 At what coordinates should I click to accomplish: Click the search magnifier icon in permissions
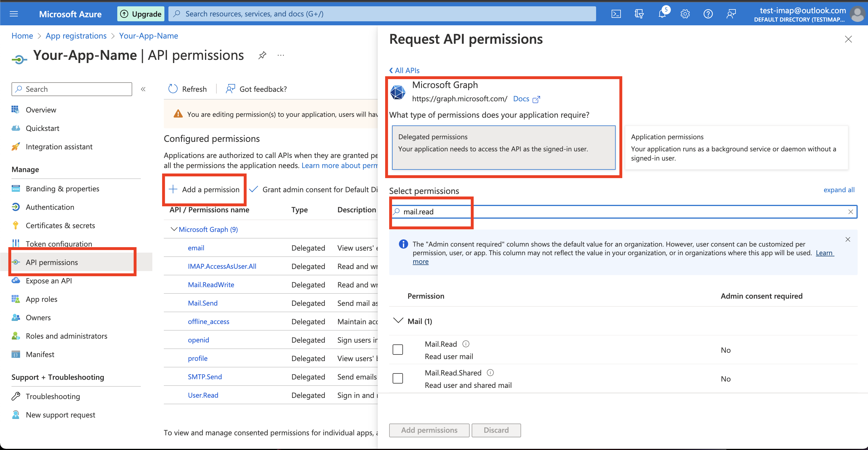pos(397,212)
